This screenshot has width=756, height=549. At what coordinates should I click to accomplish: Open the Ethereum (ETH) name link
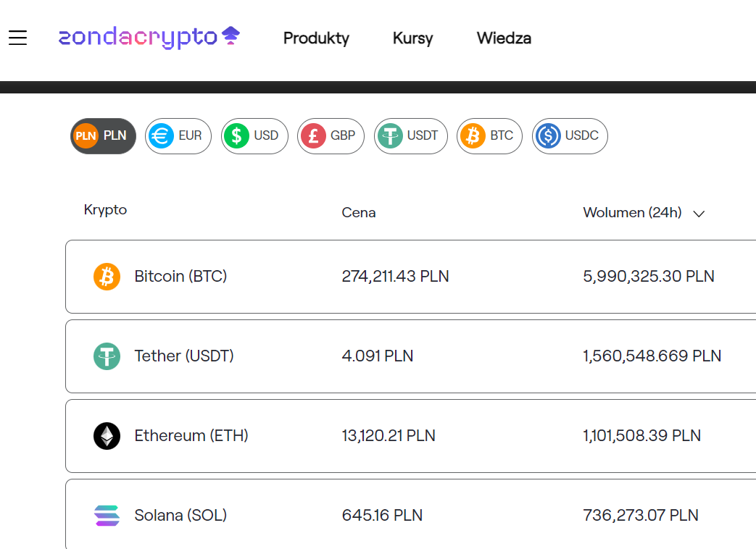tap(191, 436)
